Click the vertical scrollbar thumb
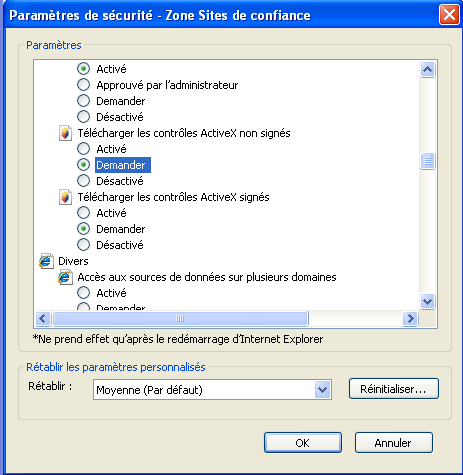463x475 pixels. [x=427, y=161]
